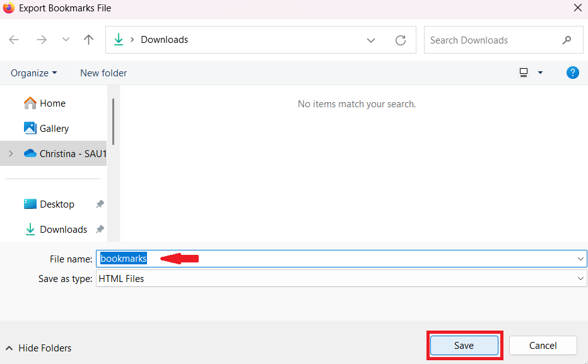Viewport: 588px width, 364px height.
Task: Expand the Christina OneDrive tree node
Action: click(x=11, y=153)
